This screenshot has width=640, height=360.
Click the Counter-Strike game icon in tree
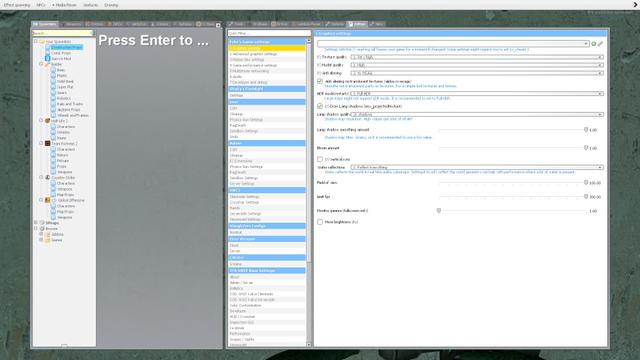47,178
